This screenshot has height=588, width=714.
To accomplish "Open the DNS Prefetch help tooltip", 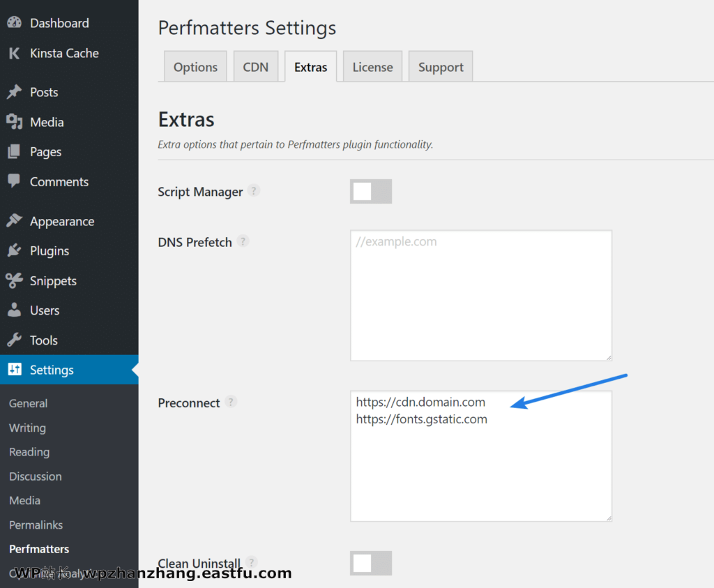I will click(243, 241).
